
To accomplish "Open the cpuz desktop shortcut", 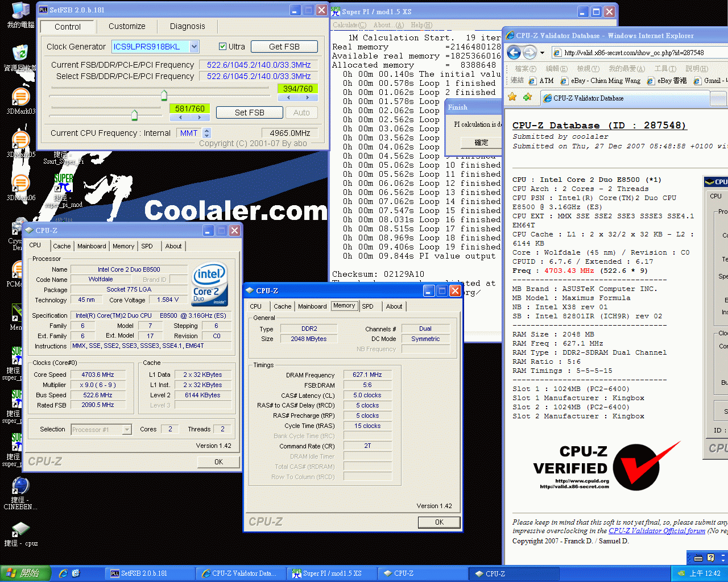I will coord(20,534).
